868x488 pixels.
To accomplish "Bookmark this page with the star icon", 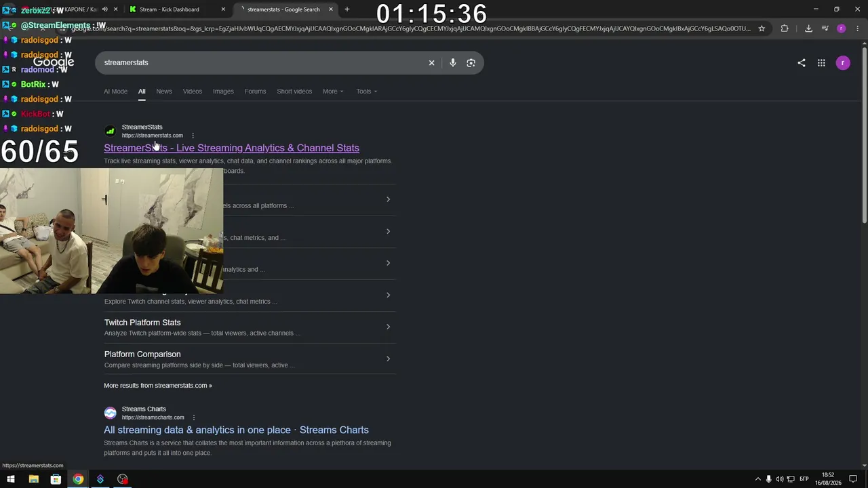I will [x=762, y=28].
